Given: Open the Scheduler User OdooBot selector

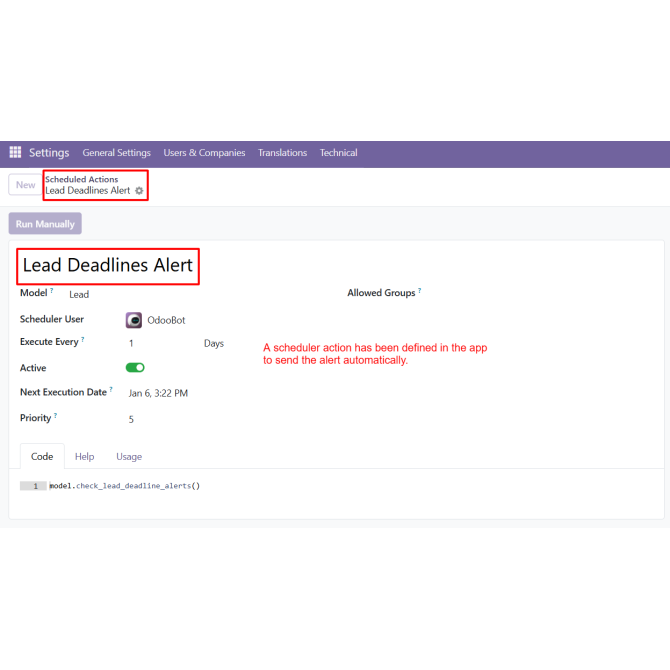Looking at the screenshot, I should 166,320.
